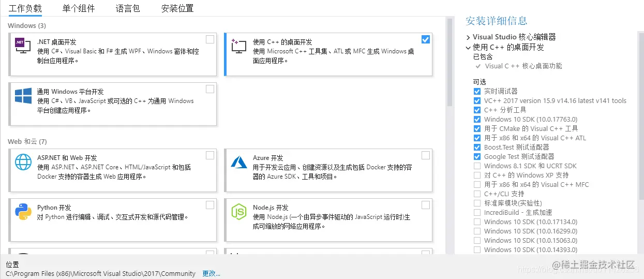Select the Python 开发 workload title
This screenshot has width=644, height=279.
click(x=54, y=208)
